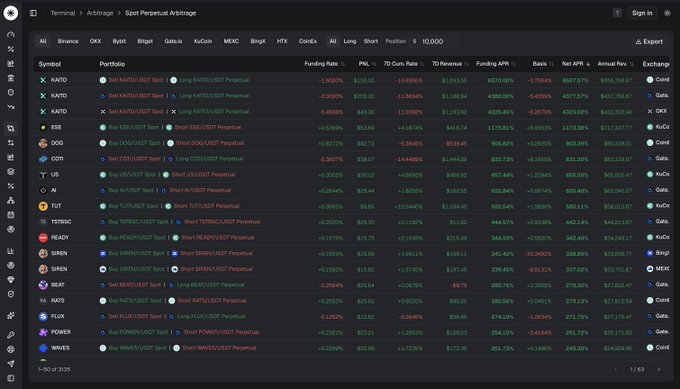Toggle Net APR descending sort arrow
The width and height of the screenshot is (680, 389).
click(x=588, y=64)
